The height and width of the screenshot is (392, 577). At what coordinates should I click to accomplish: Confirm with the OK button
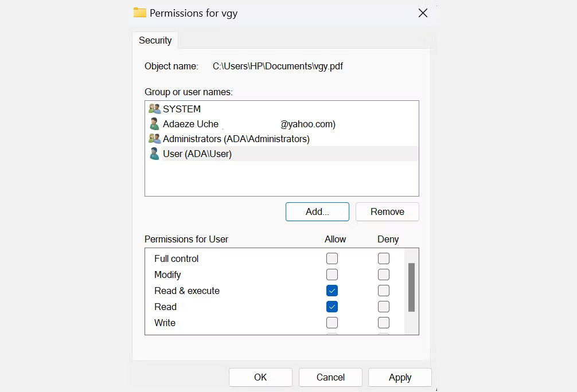pyautogui.click(x=260, y=377)
